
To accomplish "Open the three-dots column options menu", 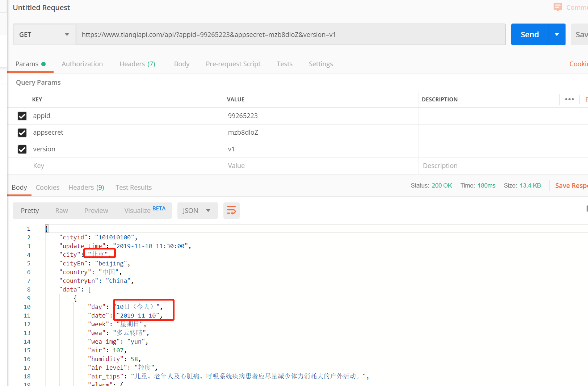I will pos(569,99).
